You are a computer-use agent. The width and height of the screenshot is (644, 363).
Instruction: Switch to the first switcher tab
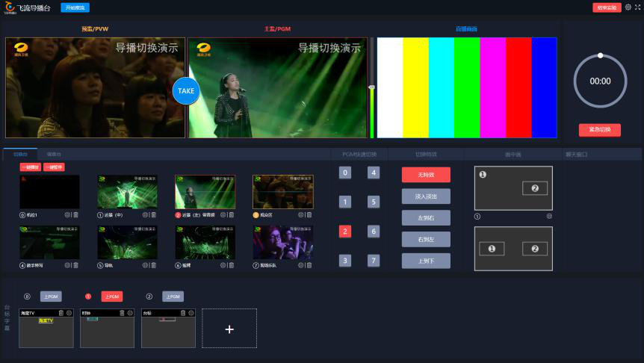[x=20, y=154]
